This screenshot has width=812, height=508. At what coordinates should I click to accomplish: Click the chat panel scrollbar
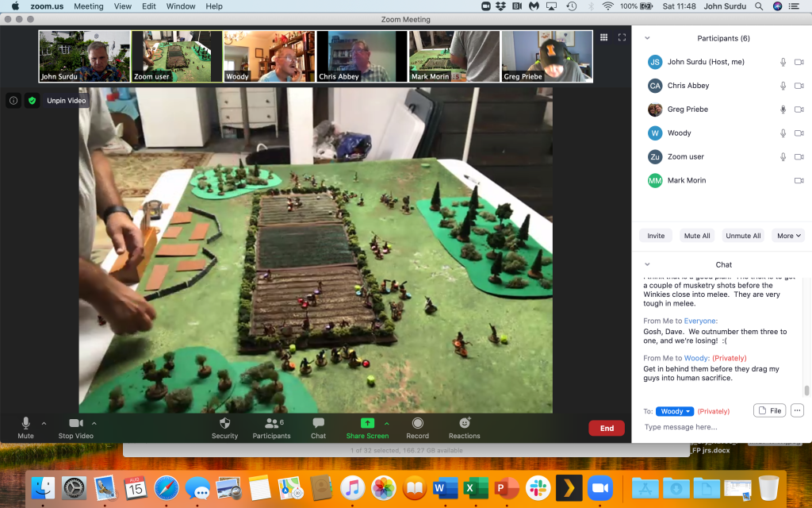[x=806, y=390]
